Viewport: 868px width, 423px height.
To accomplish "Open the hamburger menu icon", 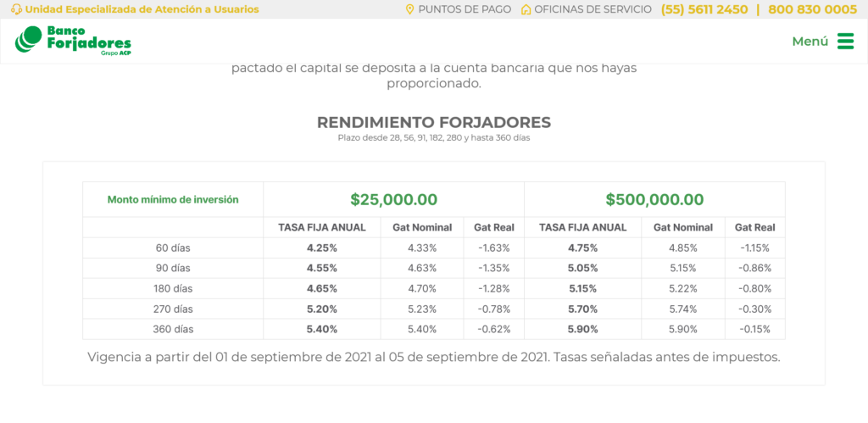I will 845,41.
